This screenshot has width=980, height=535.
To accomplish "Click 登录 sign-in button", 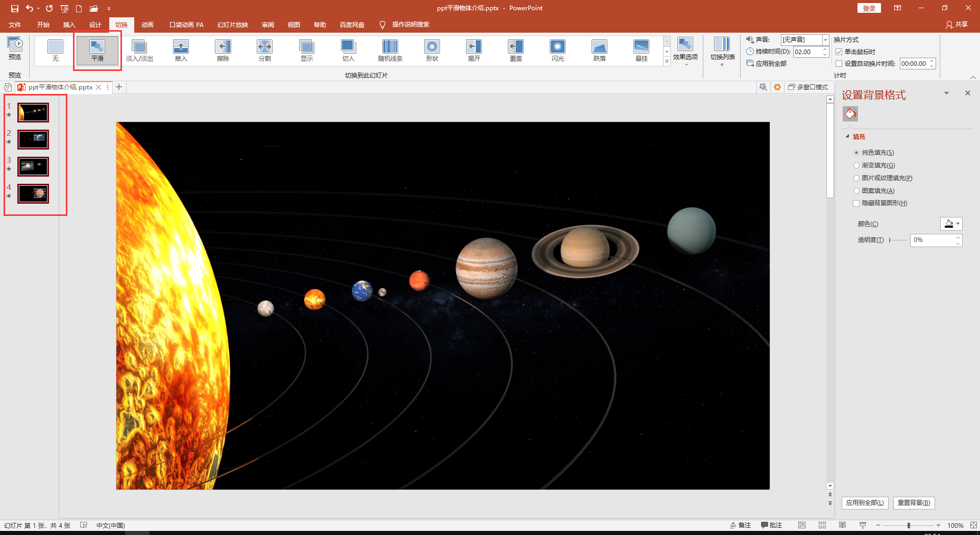I will (869, 8).
